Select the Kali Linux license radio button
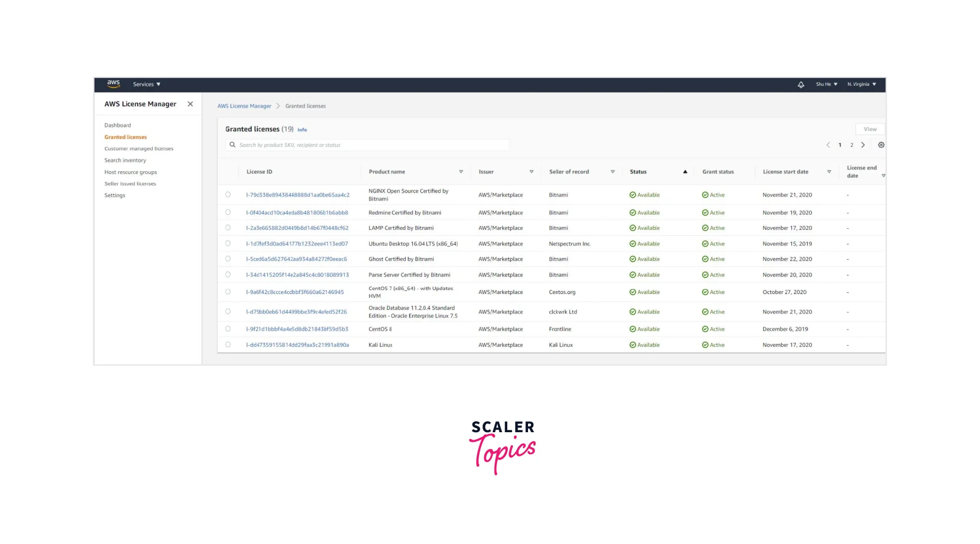Image resolution: width=980 pixels, height=544 pixels. [x=228, y=345]
